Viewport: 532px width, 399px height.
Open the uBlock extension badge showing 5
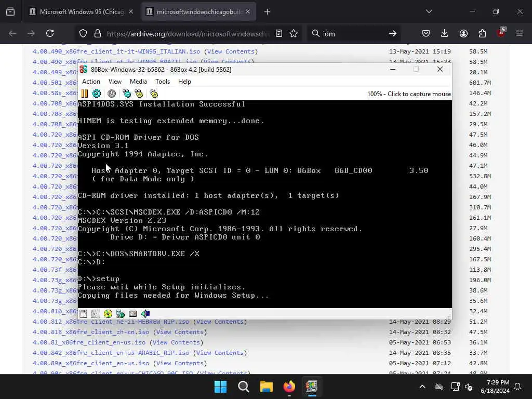pyautogui.click(x=501, y=33)
